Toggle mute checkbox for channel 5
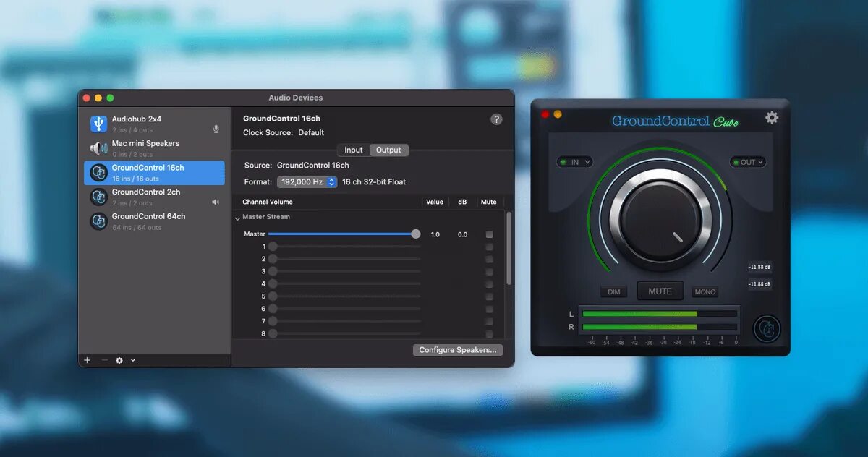This screenshot has height=457, width=868. tap(490, 296)
